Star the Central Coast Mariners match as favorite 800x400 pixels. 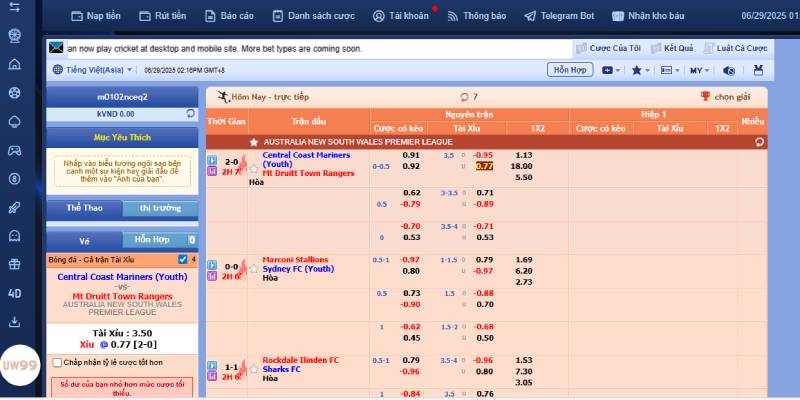(x=254, y=168)
